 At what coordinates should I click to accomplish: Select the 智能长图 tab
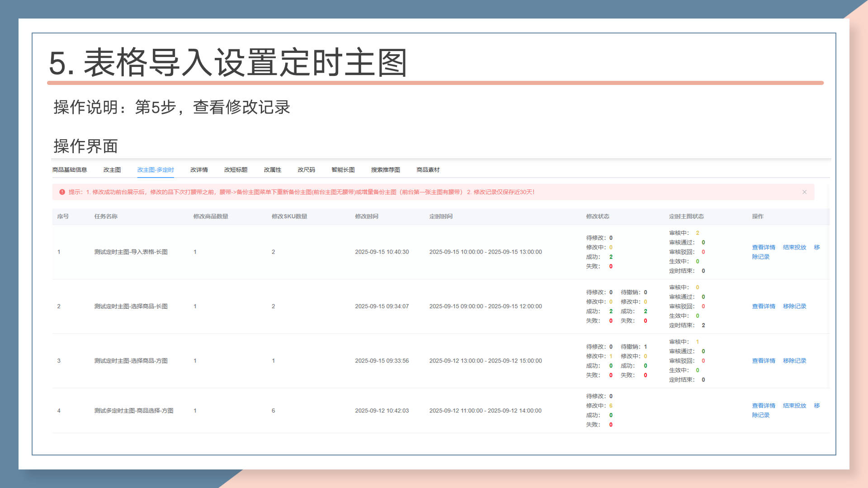click(343, 170)
